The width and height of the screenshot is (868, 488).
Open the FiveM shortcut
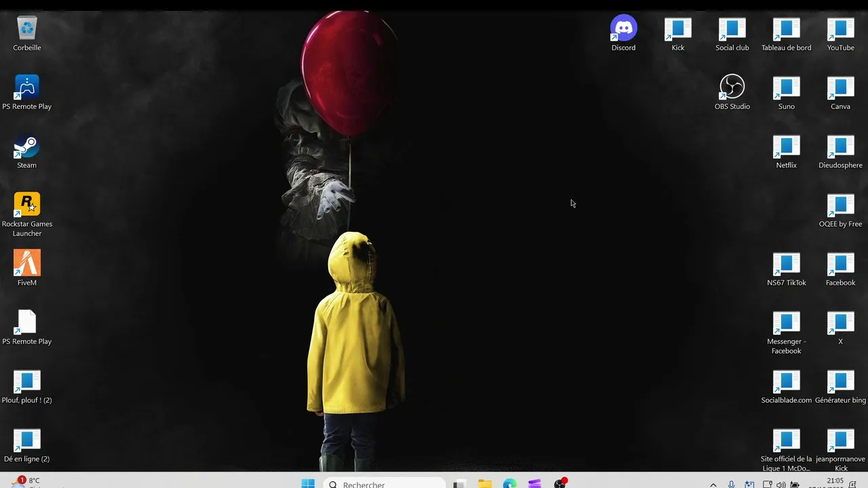(x=27, y=268)
